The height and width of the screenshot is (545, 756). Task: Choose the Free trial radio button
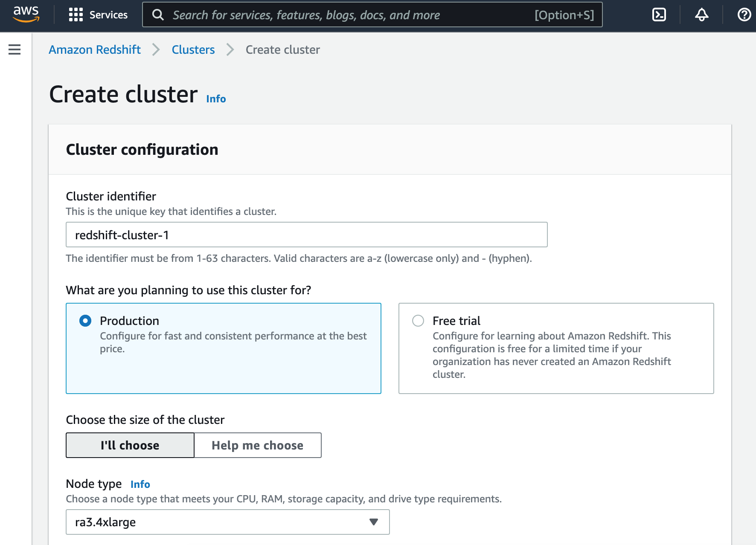click(x=418, y=320)
